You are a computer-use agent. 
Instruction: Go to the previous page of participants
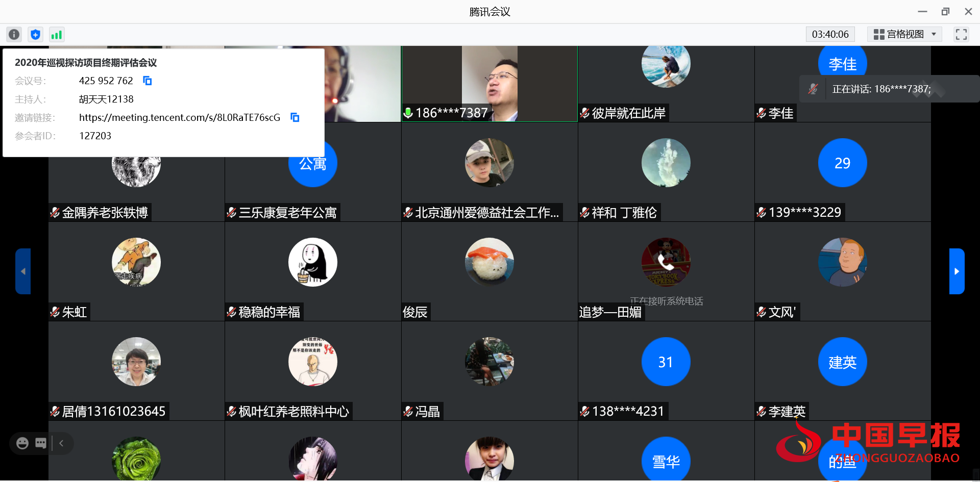click(x=23, y=271)
